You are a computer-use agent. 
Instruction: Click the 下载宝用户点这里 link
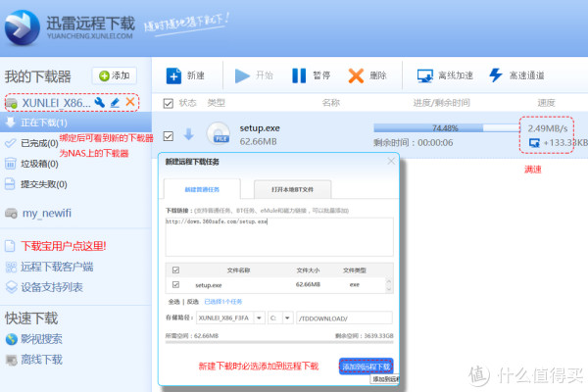point(64,246)
